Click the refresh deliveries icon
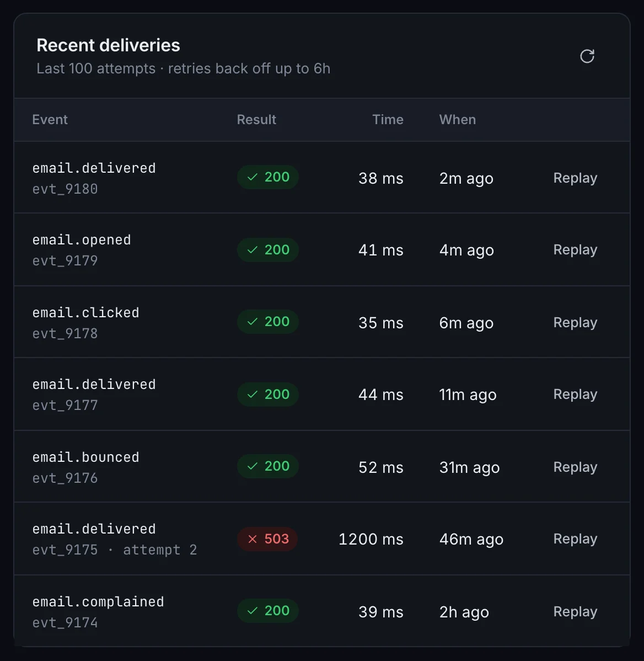This screenshot has height=661, width=644. point(587,56)
